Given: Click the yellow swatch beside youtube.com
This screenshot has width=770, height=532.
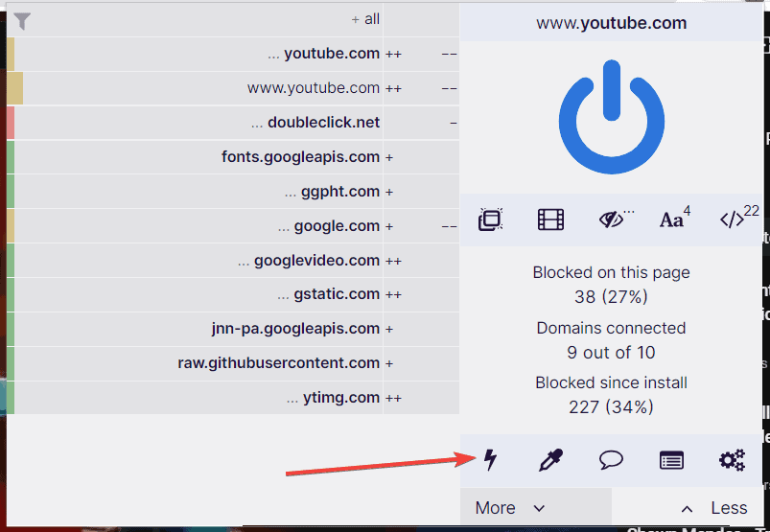Looking at the screenshot, I should pos(11,54).
